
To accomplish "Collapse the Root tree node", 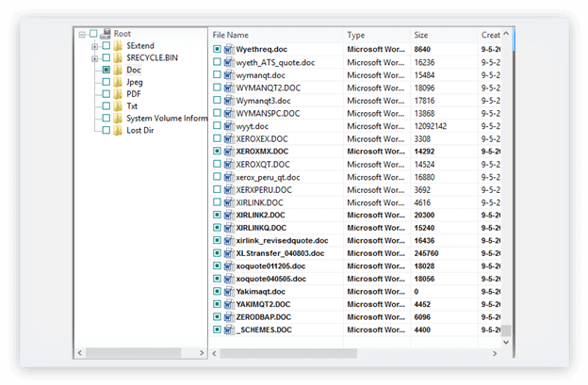I will (x=82, y=33).
